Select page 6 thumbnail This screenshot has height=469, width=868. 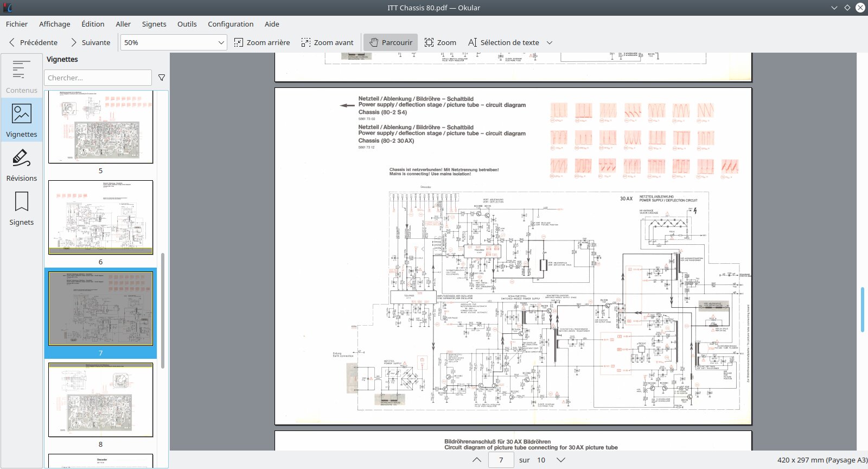click(x=100, y=217)
